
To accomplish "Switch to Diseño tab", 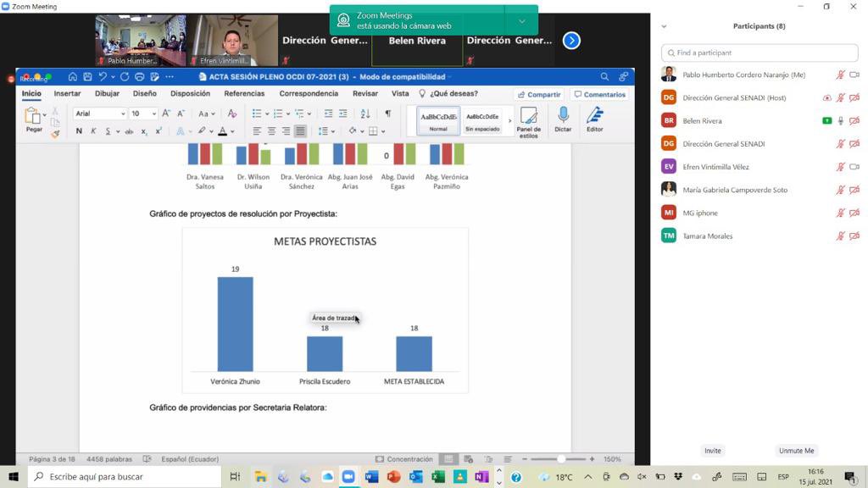I will [144, 93].
